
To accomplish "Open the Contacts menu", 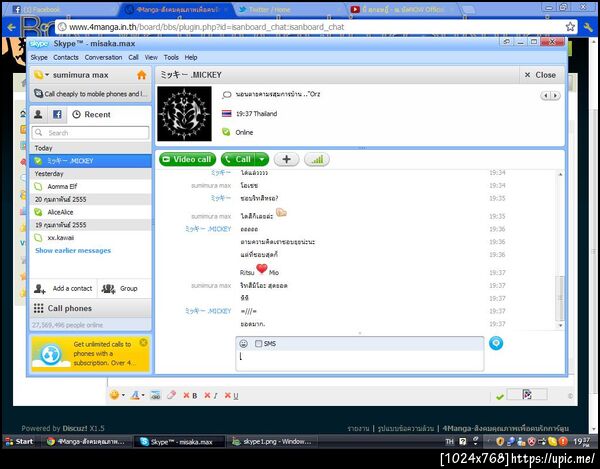I will (x=66, y=57).
